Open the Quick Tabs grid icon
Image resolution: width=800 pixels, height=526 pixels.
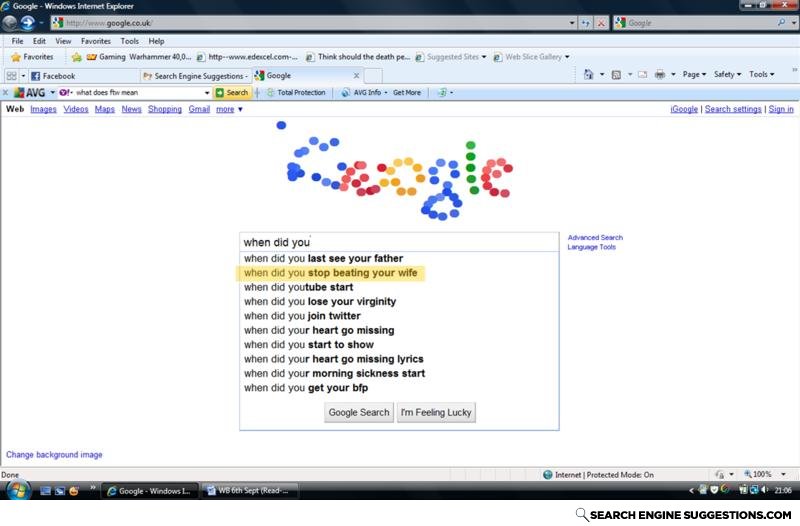pyautogui.click(x=11, y=76)
